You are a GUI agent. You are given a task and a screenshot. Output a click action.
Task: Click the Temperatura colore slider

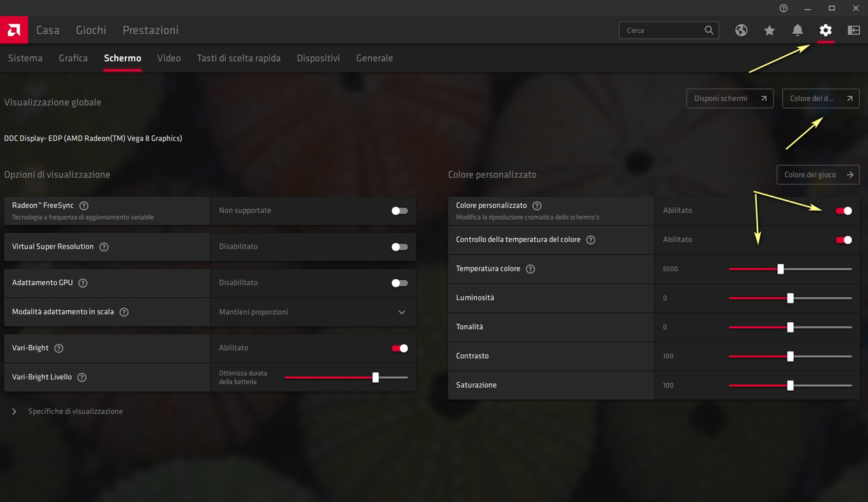[x=790, y=269]
